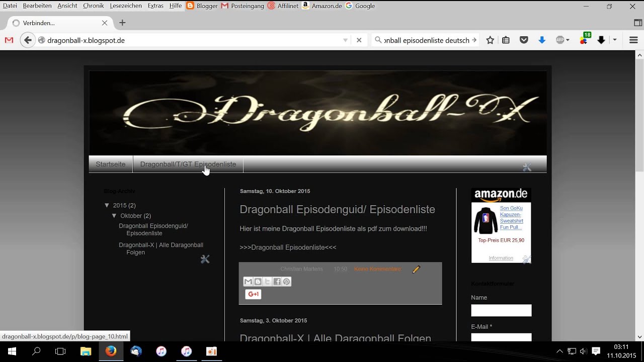The image size is (644, 362).
Task: Share the post on Twitter
Action: (x=267, y=282)
